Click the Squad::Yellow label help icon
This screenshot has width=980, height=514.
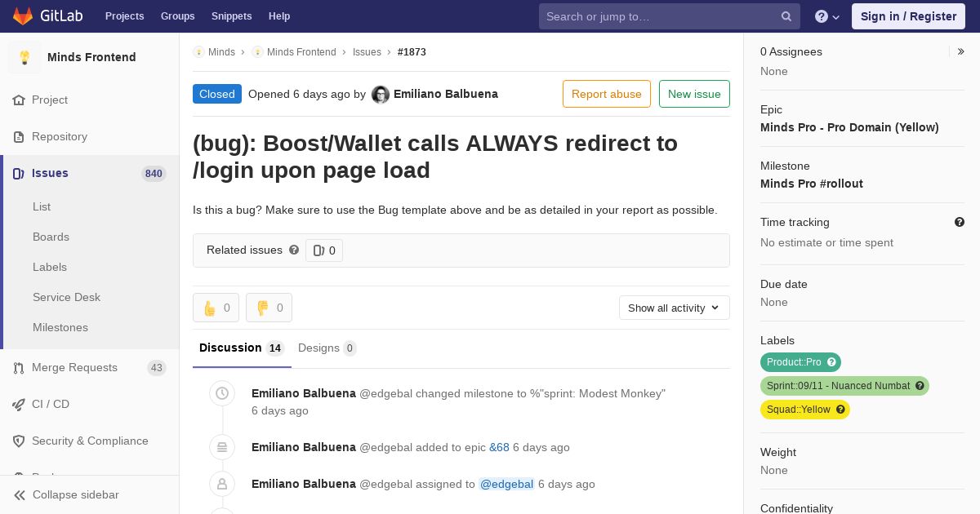(840, 410)
